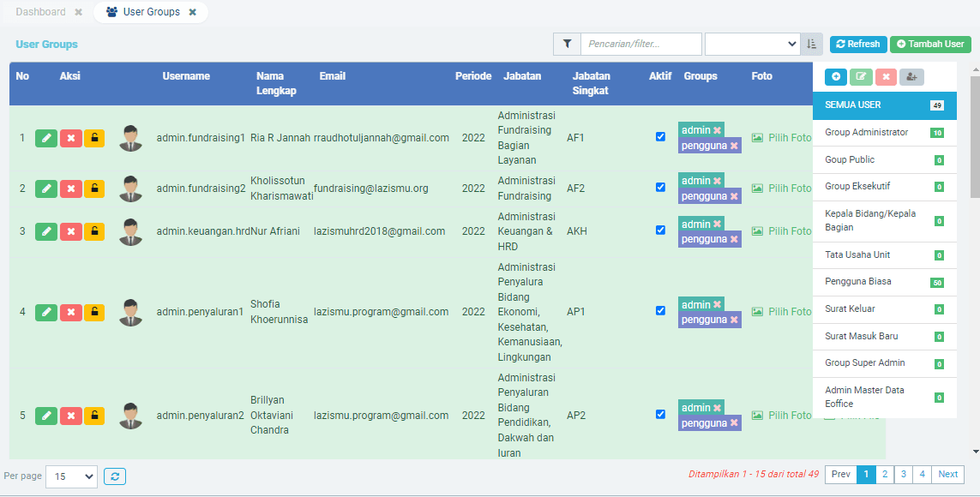Select Group Administrator in group list

pyautogui.click(x=884, y=133)
